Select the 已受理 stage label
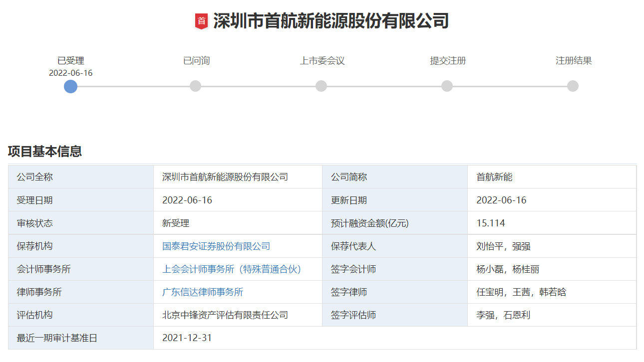644x362 pixels. point(70,60)
